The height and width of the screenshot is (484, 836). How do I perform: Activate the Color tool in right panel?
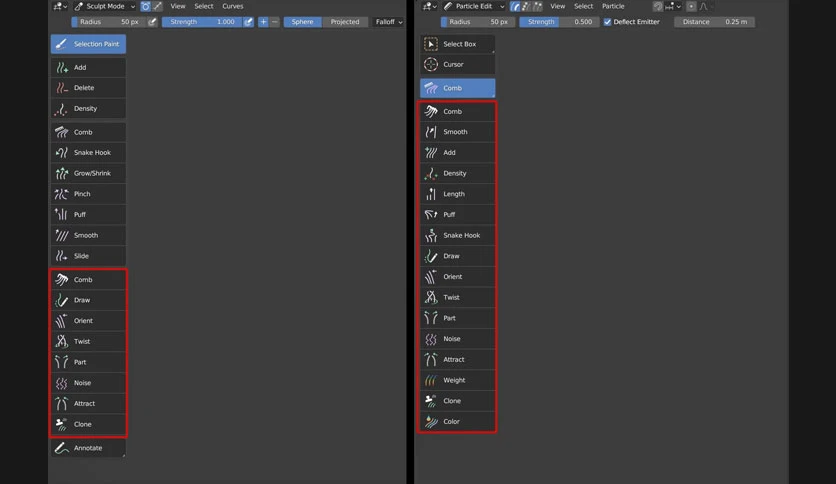coord(457,422)
